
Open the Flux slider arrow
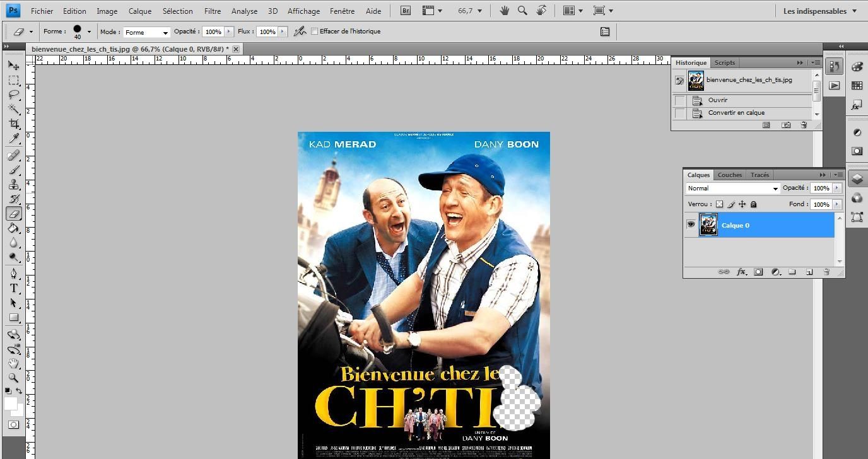coord(283,32)
